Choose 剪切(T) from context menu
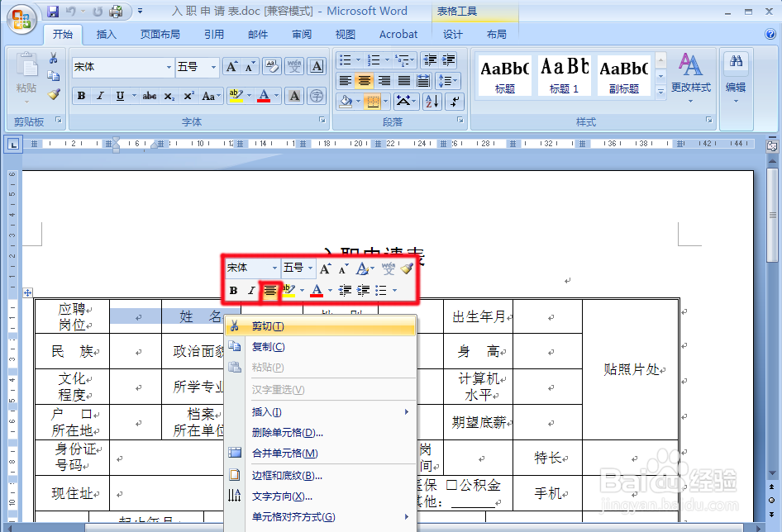This screenshot has width=782, height=532. [x=320, y=326]
